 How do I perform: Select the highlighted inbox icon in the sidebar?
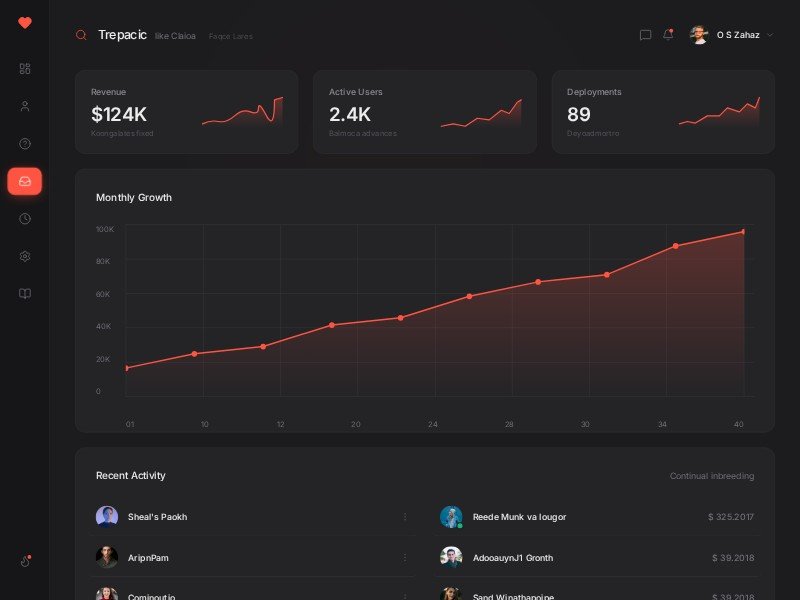point(25,181)
